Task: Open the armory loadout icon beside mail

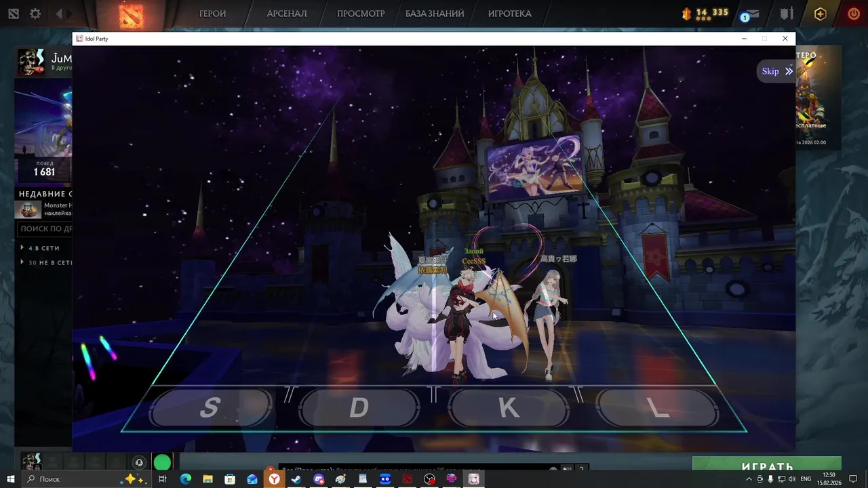Action: (787, 14)
